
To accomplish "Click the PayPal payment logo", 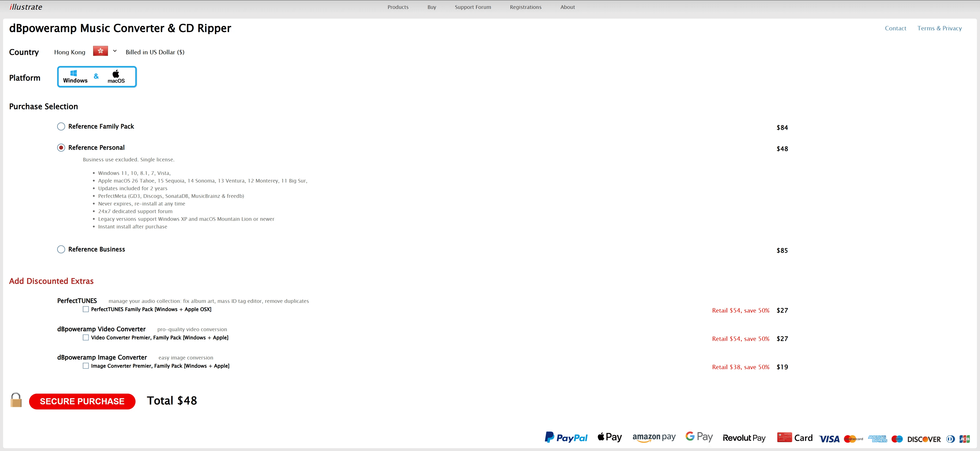I will [566, 437].
